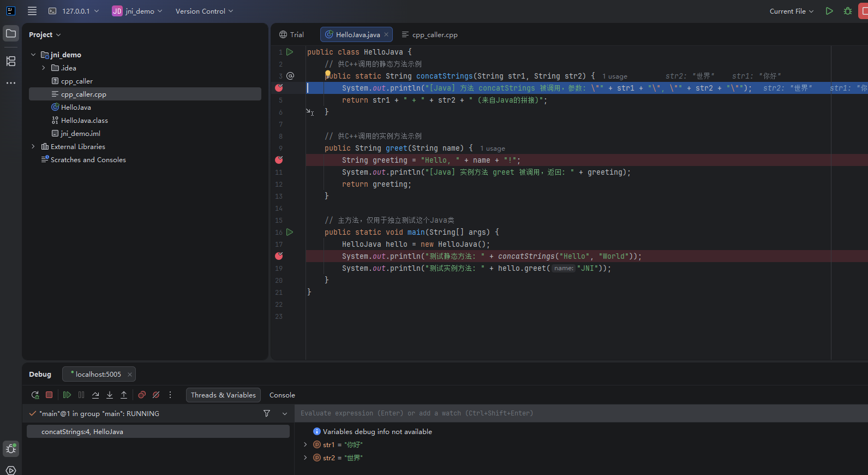Open the Project view dropdown
Viewport: 868px width, 475px height.
45,34
